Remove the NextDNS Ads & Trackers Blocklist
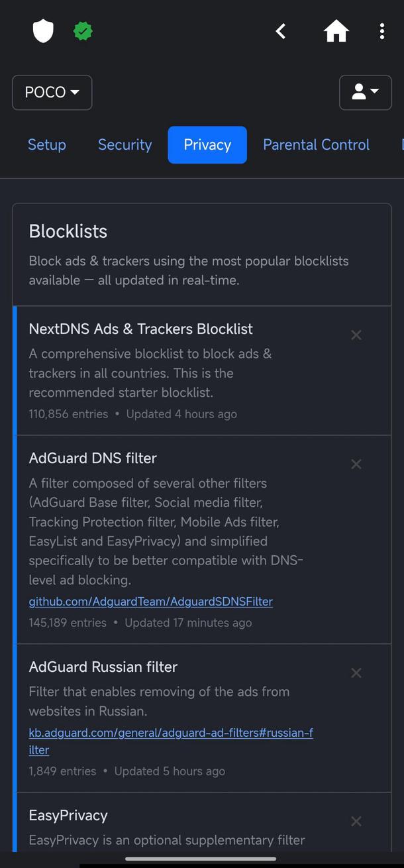404x868 pixels. click(356, 335)
